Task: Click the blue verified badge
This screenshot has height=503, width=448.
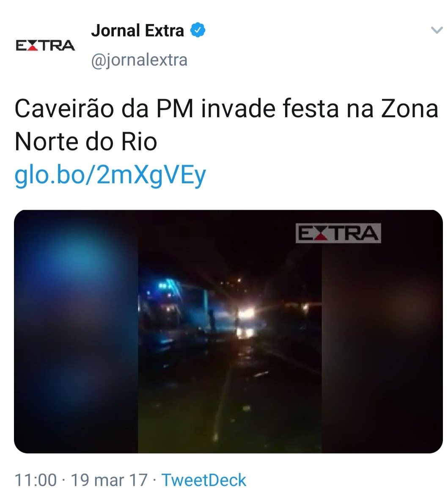Action: (198, 30)
